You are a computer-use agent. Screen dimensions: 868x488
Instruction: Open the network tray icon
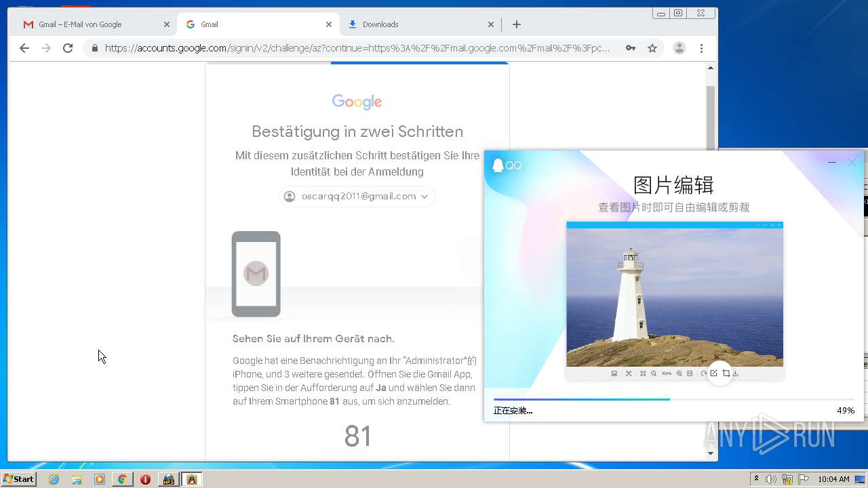point(787,479)
